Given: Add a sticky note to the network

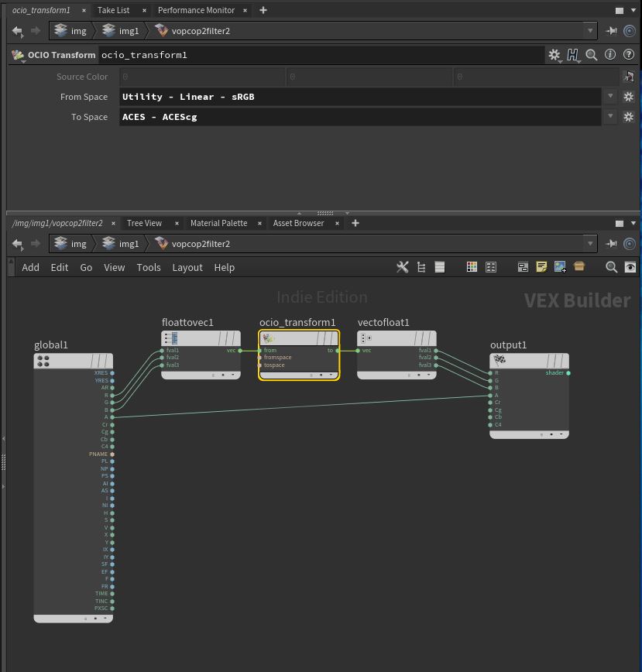Looking at the screenshot, I should pyautogui.click(x=541, y=267).
